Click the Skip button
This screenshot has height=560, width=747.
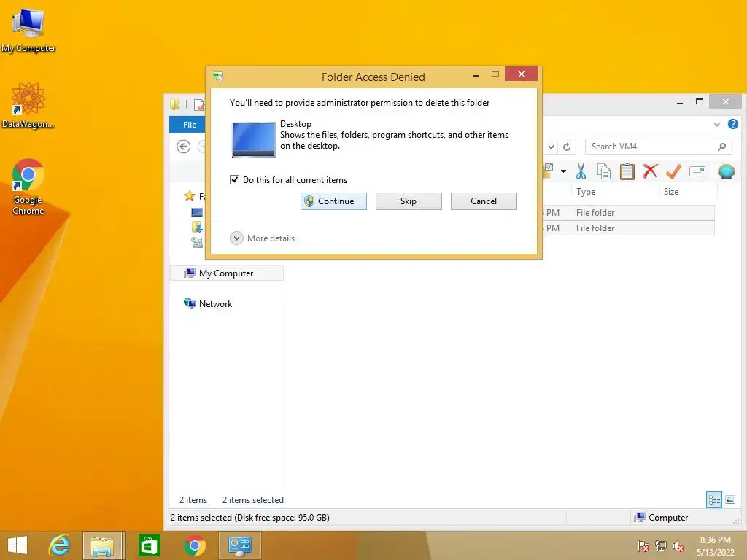[x=409, y=201]
